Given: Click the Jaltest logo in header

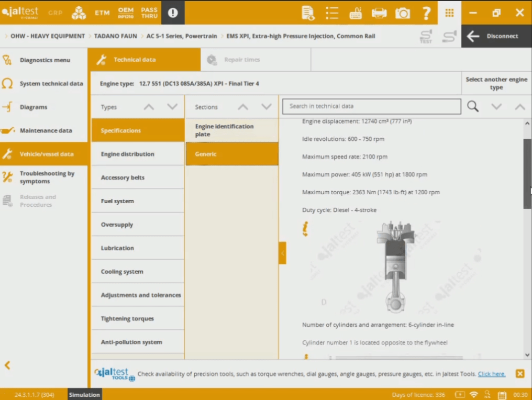Looking at the screenshot, I should pyautogui.click(x=20, y=12).
